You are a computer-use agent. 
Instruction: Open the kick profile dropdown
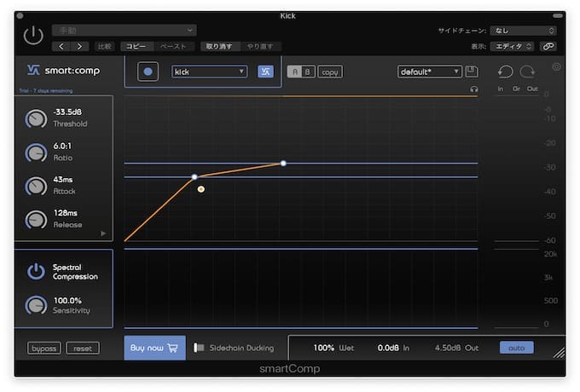tap(209, 72)
